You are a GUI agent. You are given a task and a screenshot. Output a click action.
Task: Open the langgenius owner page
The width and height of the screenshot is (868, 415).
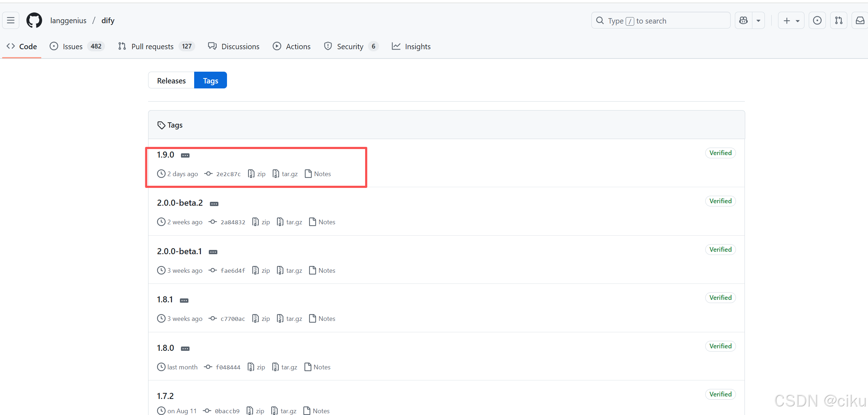68,21
